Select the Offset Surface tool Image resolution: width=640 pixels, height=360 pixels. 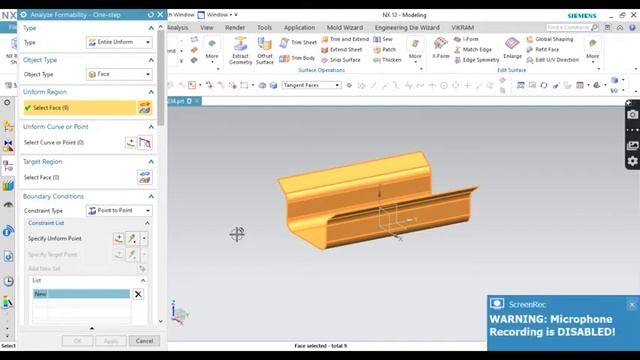[264, 51]
